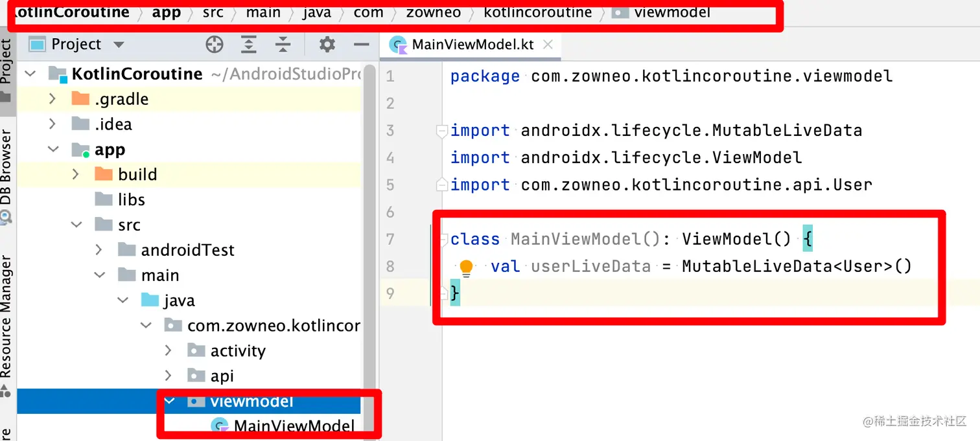Collapse the KotlinCoroutine root node
The width and height of the screenshot is (980, 441).
30,74
